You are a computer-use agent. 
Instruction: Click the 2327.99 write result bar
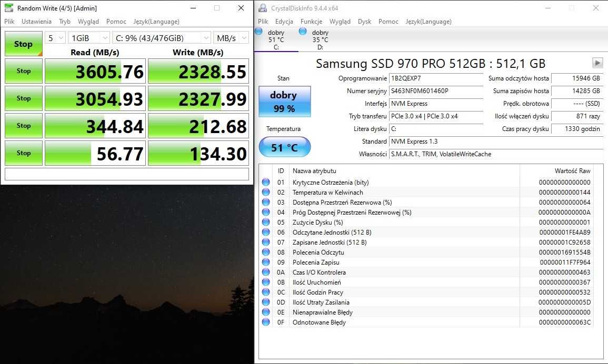pyautogui.click(x=198, y=98)
